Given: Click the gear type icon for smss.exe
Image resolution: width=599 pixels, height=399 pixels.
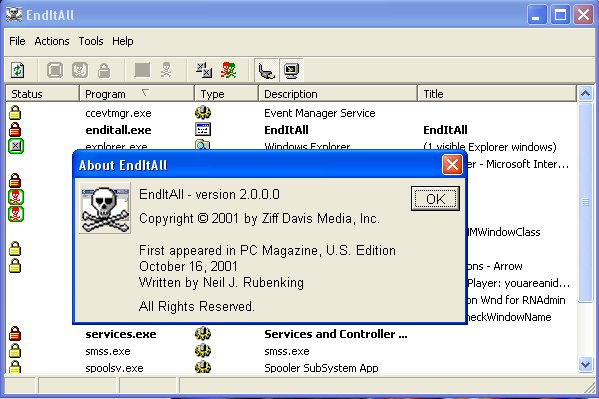Looking at the screenshot, I should point(203,350).
